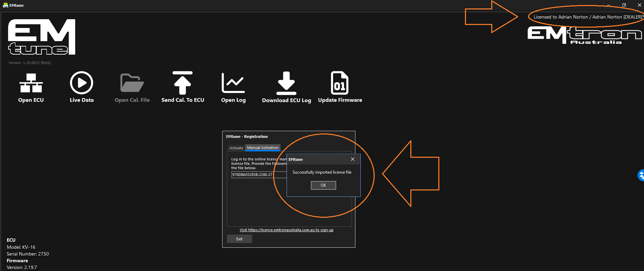The image size is (644, 271).
Task: Open the ECU connection icon
Action: (31, 83)
